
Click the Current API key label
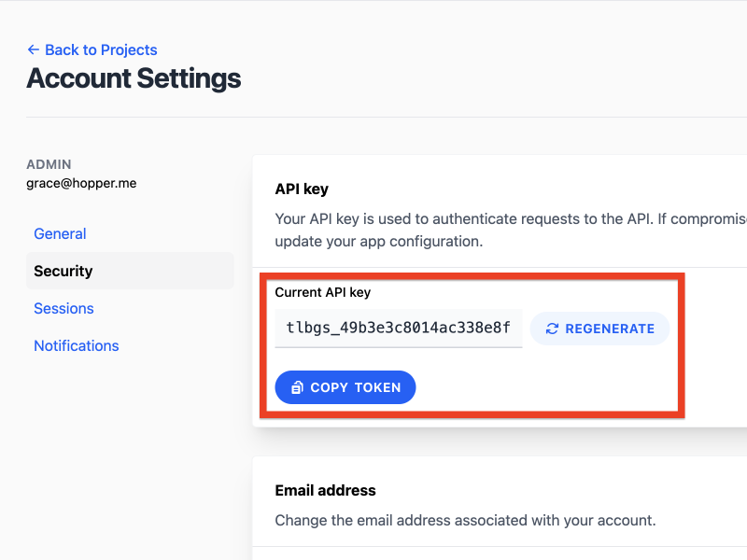322,292
